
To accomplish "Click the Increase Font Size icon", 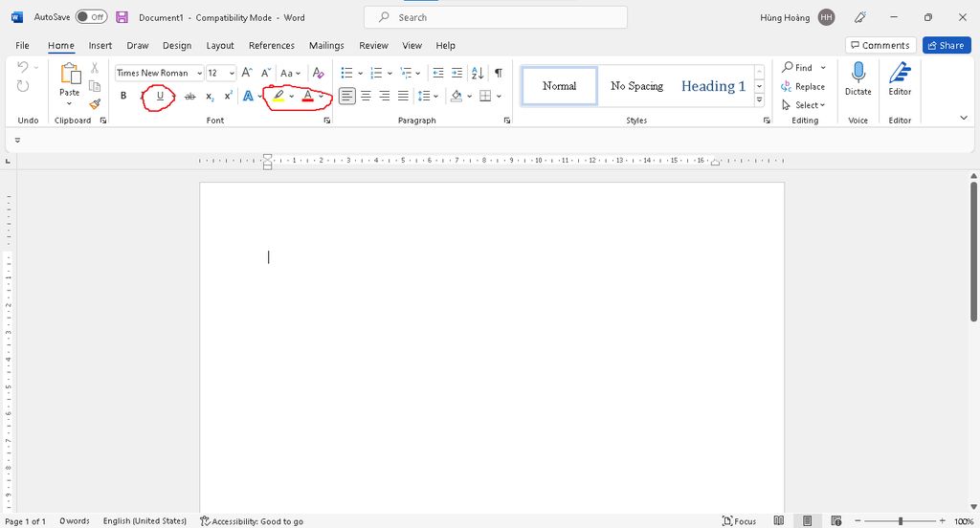I will pyautogui.click(x=247, y=73).
